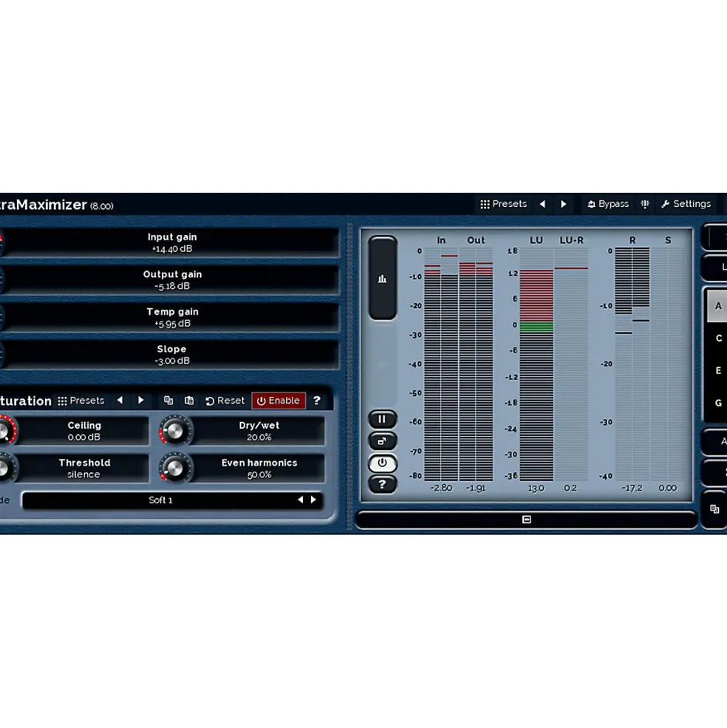
Task: Switch to previous saturation mode arrow
Action: tap(301, 500)
